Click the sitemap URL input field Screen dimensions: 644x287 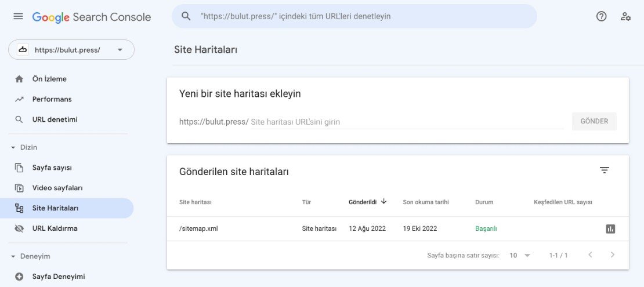point(406,122)
